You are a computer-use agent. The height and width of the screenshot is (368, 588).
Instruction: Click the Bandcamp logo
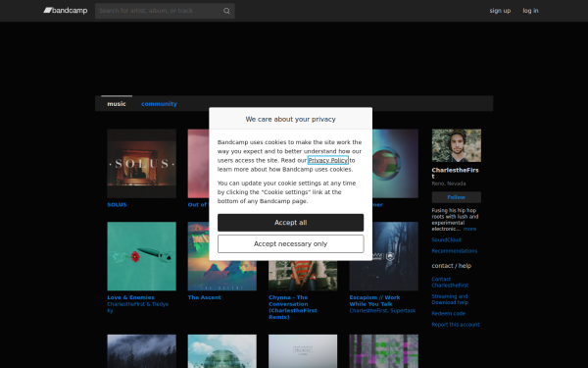(66, 11)
